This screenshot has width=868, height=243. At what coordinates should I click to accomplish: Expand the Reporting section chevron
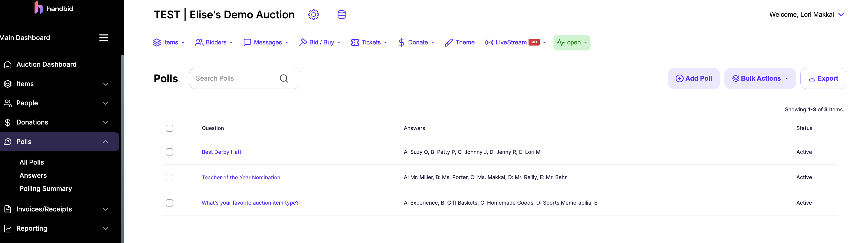(105, 229)
